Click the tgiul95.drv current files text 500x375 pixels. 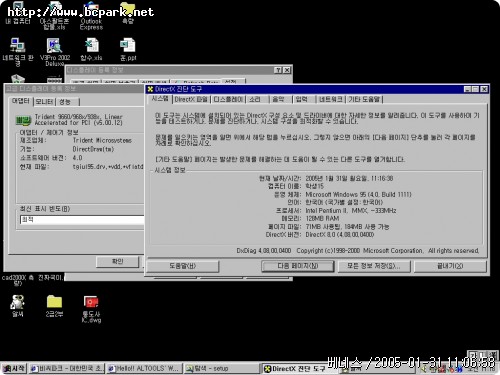point(108,166)
